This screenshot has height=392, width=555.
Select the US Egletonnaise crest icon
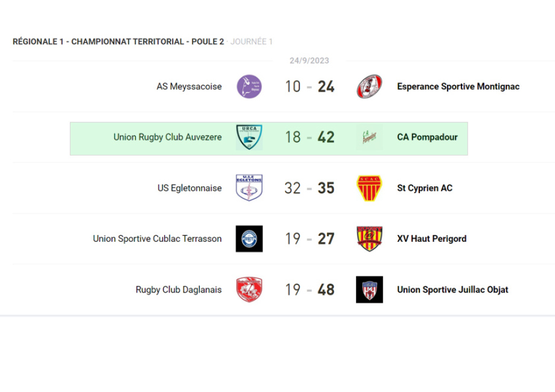249,188
